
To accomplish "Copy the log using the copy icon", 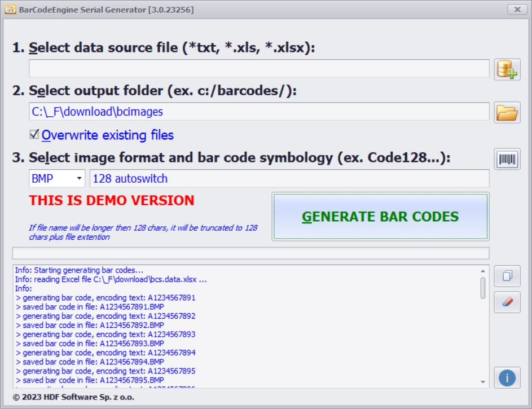I will tap(507, 276).
